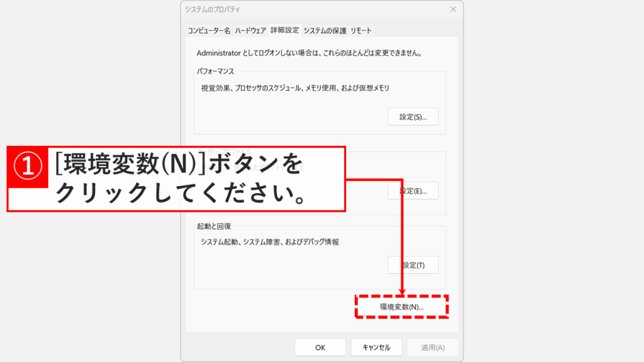Image resolution: width=644 pixels, height=362 pixels.
Task: Confirm changes with the OK button
Action: pos(319,346)
